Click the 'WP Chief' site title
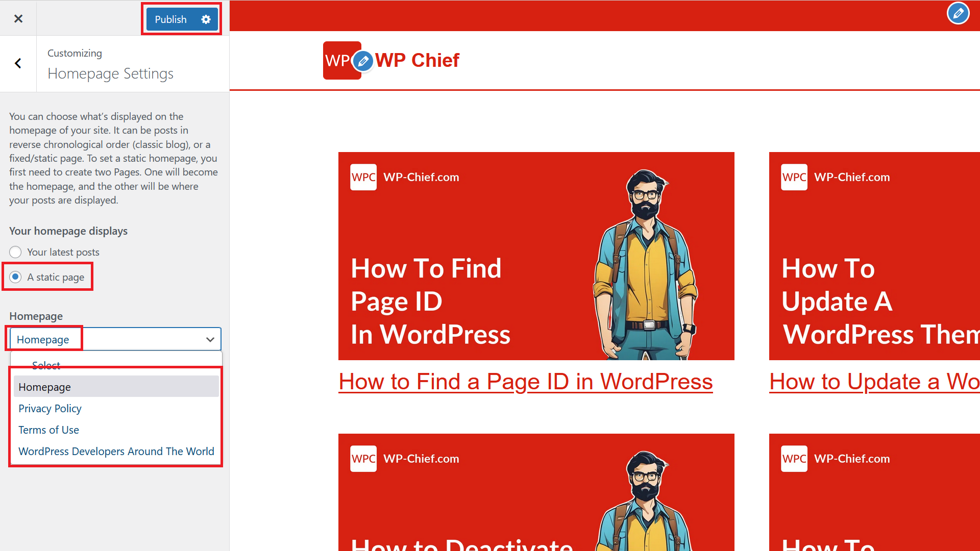This screenshot has height=551, width=980. pyautogui.click(x=417, y=60)
